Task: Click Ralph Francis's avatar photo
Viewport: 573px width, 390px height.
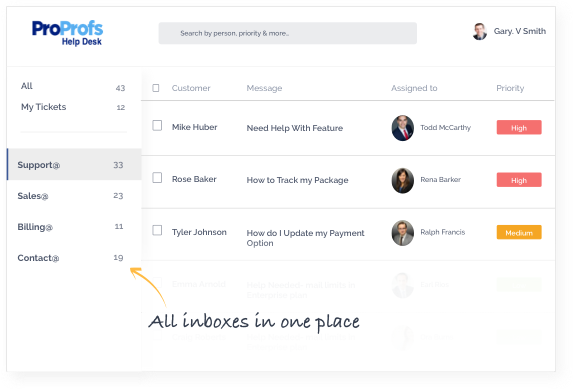Action: pos(403,233)
